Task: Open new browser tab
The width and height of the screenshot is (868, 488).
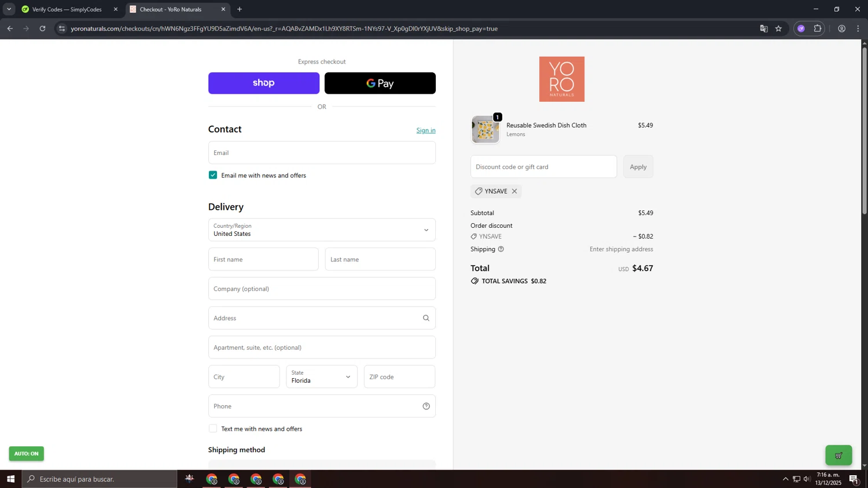Action: [x=240, y=9]
